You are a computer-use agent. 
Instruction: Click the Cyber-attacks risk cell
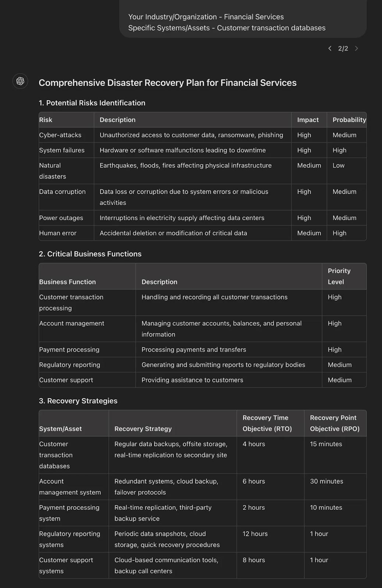(x=67, y=135)
